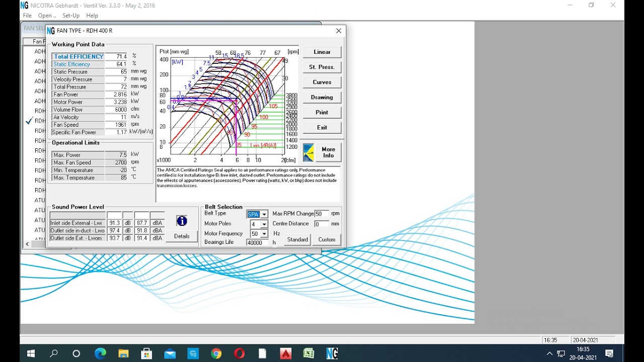Launch Opera browser from taskbar
Image resolution: width=644 pixels, height=362 pixels.
239,353
